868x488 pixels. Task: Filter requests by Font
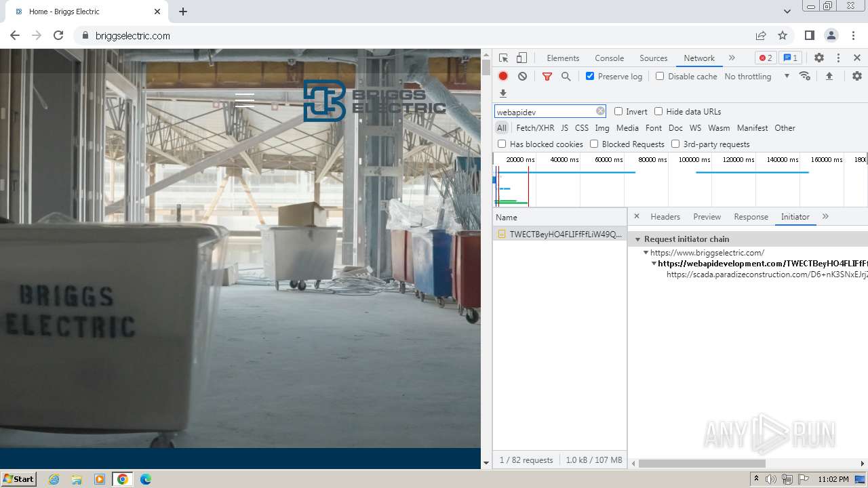coord(654,127)
